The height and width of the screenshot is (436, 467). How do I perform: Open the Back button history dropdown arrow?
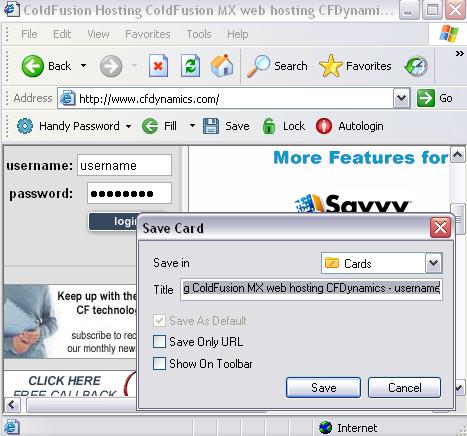83,66
